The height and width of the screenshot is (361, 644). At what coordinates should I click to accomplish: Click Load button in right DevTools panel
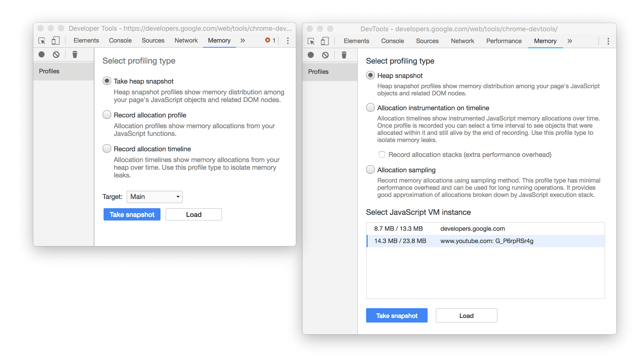click(x=466, y=315)
